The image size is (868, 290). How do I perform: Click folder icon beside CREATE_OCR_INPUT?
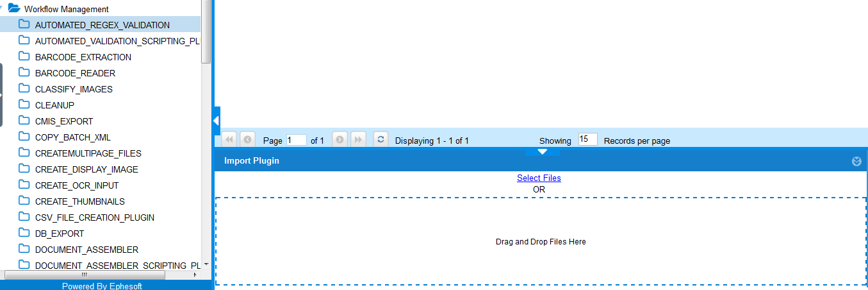click(24, 185)
